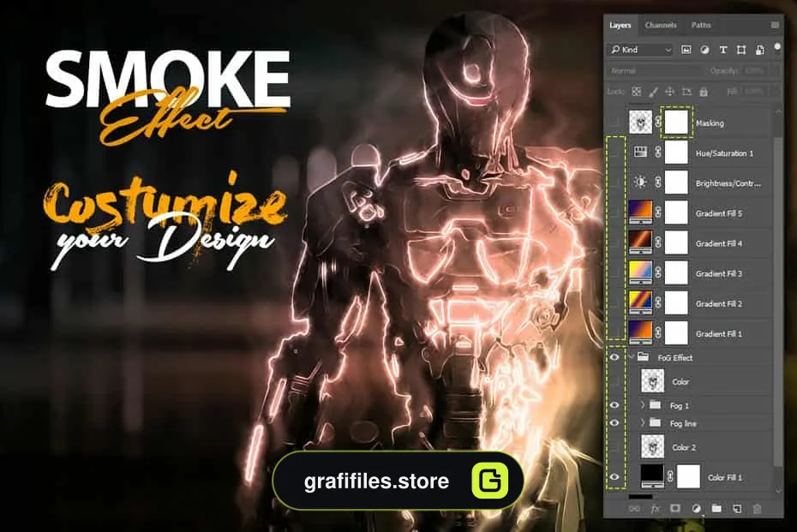Toggle layer filtering on/off switch

tap(777, 48)
